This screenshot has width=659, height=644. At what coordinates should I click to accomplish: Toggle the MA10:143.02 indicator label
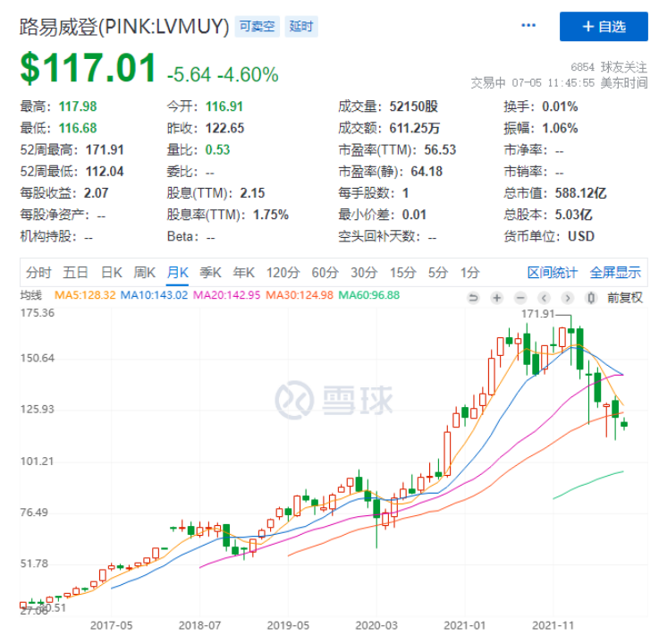pyautogui.click(x=154, y=295)
